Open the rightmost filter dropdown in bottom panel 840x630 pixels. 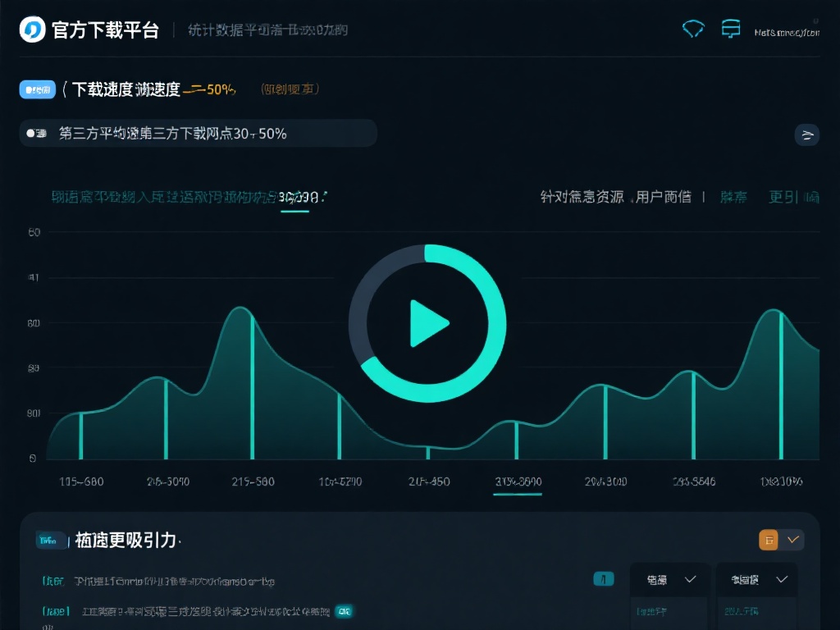pos(756,578)
